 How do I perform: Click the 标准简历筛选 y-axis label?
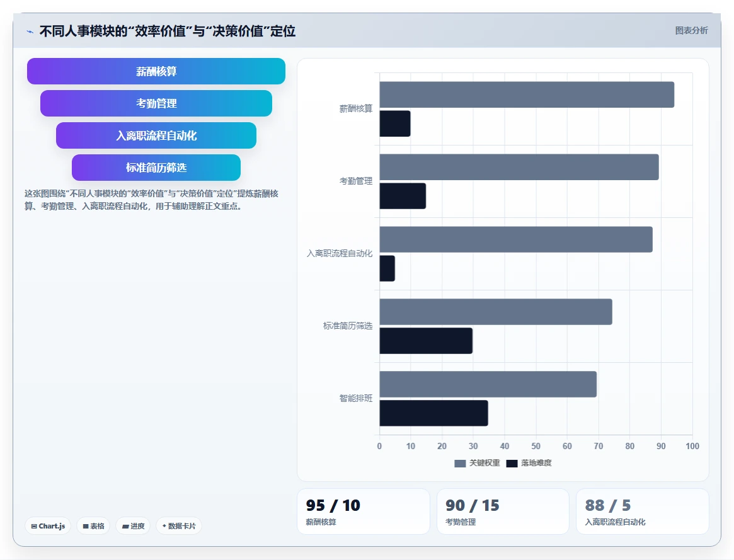tap(347, 326)
